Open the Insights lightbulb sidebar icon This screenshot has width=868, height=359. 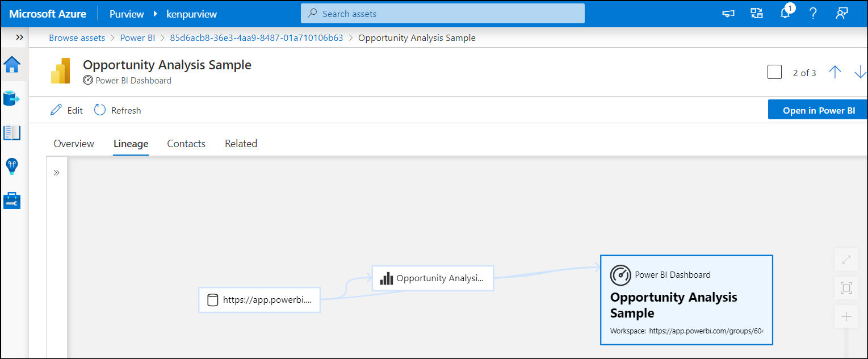[x=12, y=166]
